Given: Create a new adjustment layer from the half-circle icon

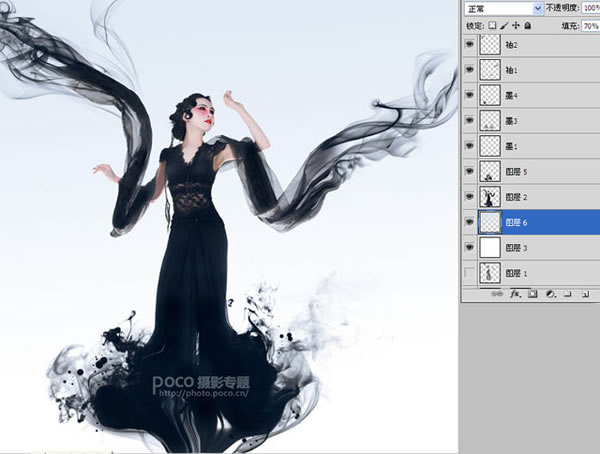Looking at the screenshot, I should click(x=550, y=294).
